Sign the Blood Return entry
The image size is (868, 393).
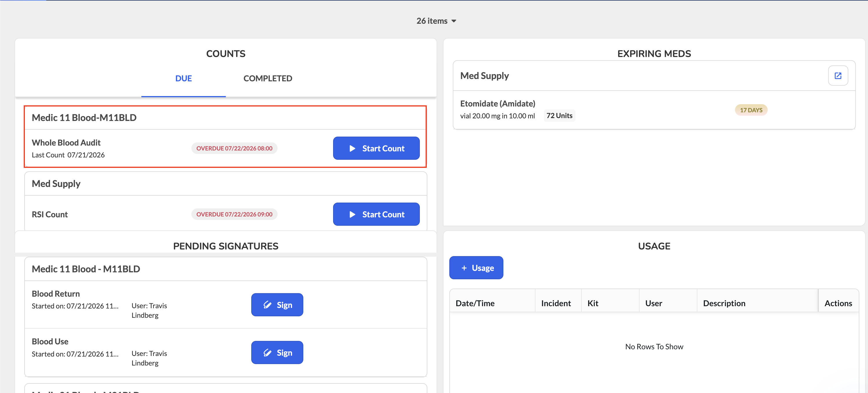coord(277,305)
